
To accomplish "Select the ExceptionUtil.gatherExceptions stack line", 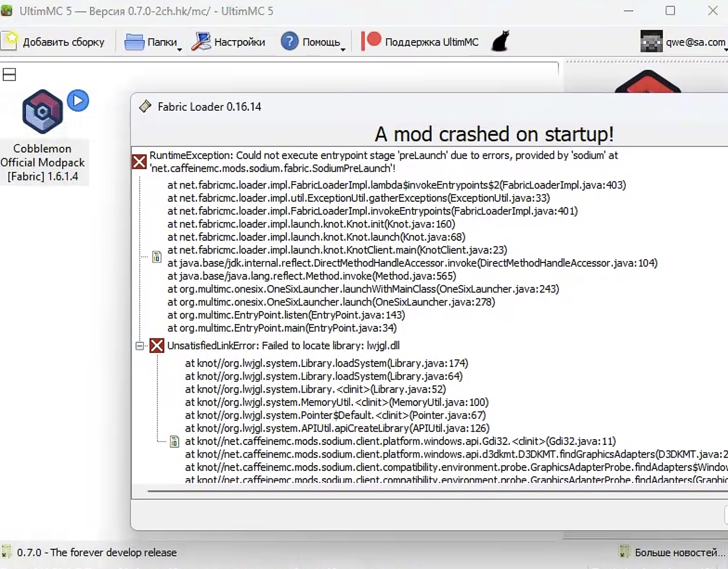I will tap(359, 198).
